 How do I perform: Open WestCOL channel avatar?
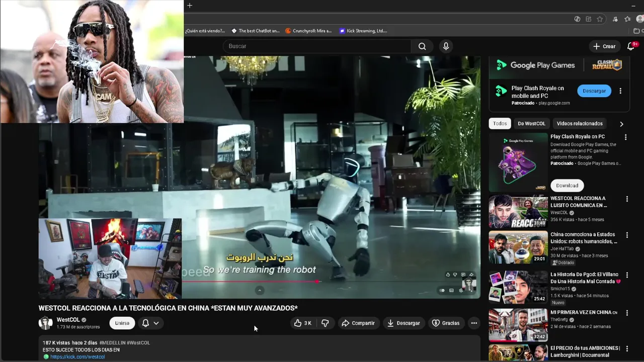[46, 323]
